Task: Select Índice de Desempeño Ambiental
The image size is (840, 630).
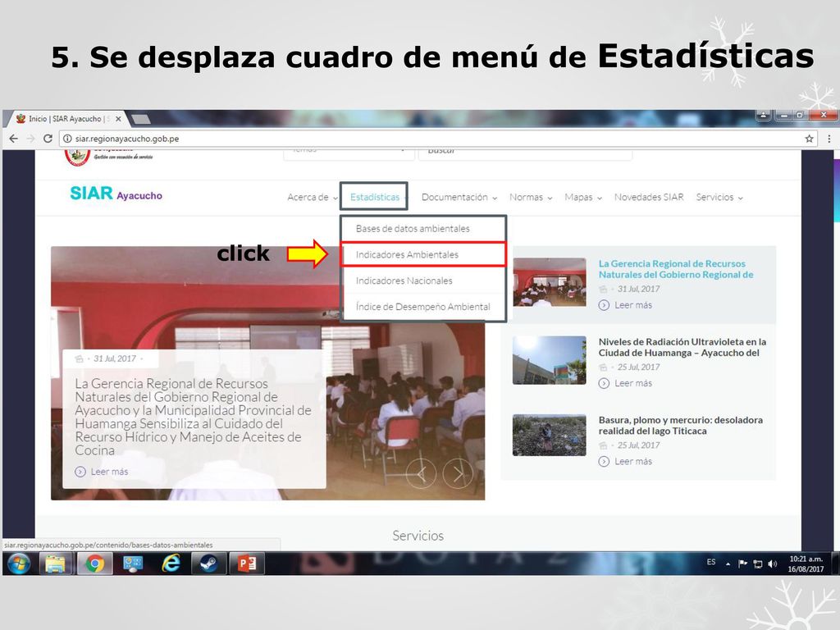Action: pyautogui.click(x=423, y=307)
